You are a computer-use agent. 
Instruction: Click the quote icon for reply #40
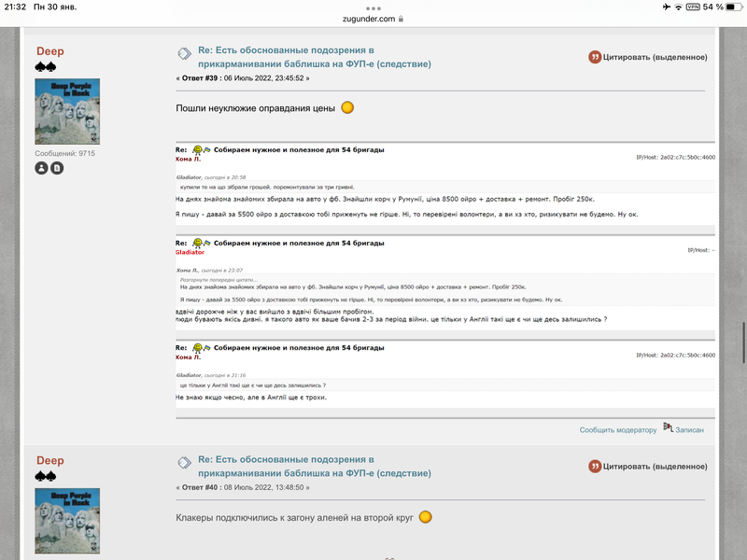tap(595, 466)
